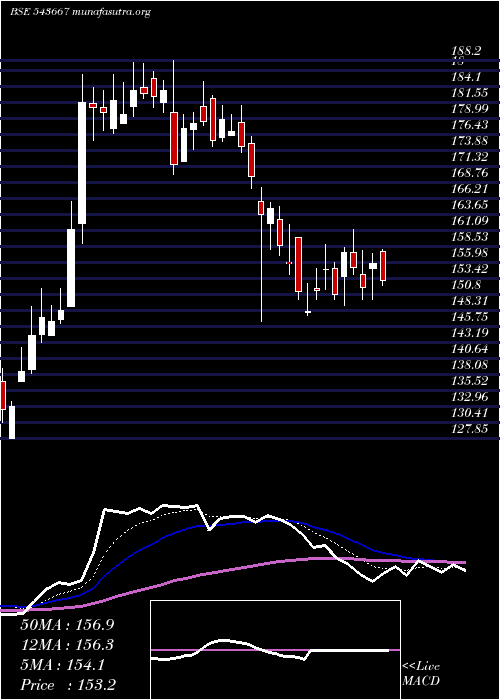The height and width of the screenshot is (700, 500).
Task: Select the 153.42 price axis label
Action: coord(469,269)
